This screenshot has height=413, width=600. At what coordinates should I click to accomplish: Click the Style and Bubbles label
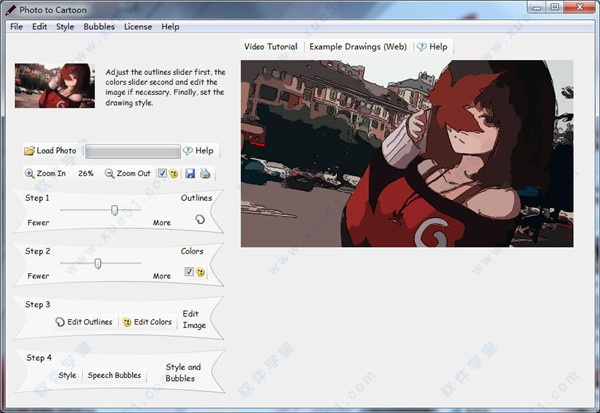coord(183,372)
